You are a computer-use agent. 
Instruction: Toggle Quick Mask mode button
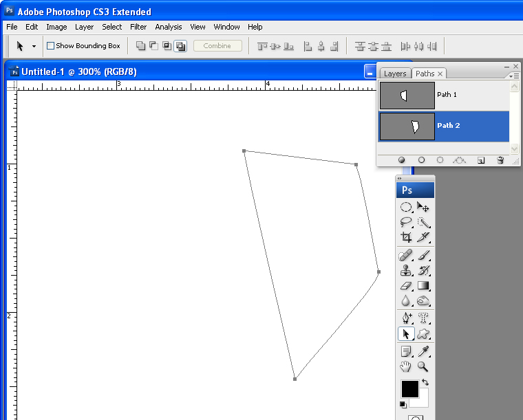[x=415, y=417]
